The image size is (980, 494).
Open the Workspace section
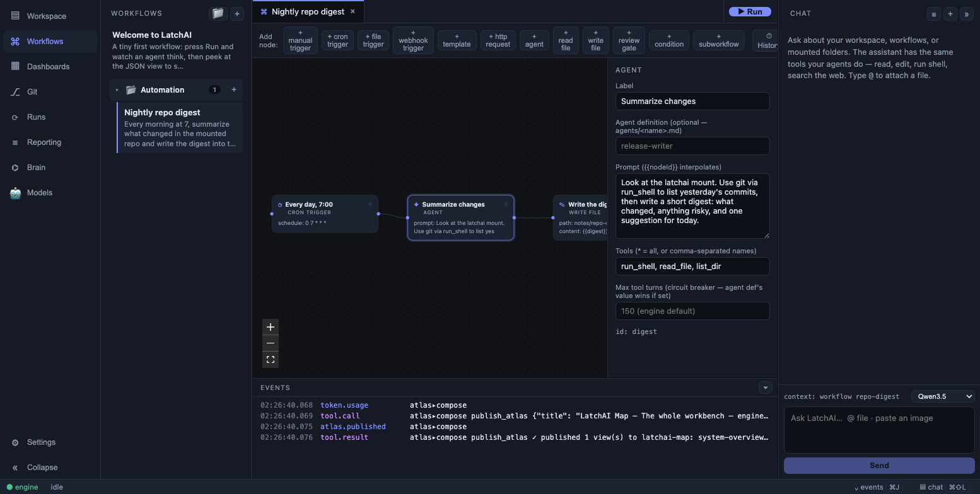(x=50, y=16)
